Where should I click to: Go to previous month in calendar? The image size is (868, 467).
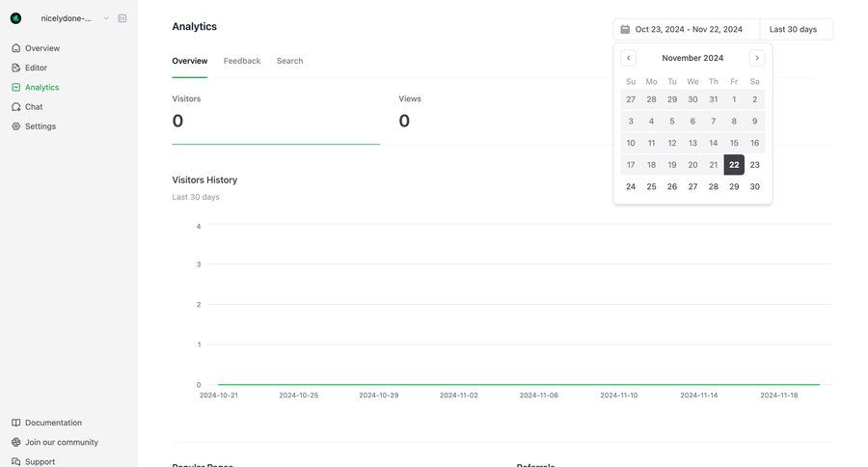(628, 58)
